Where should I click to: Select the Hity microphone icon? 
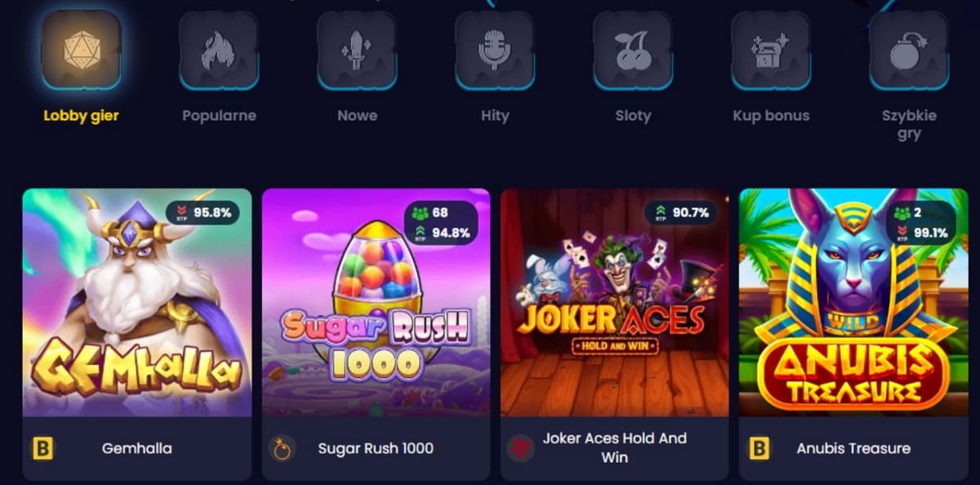(x=495, y=49)
